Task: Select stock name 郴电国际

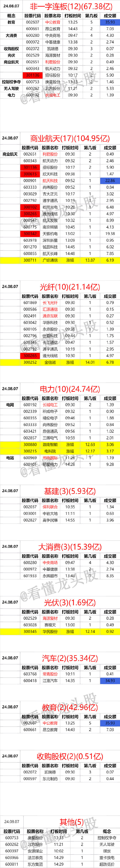Action: [x=50, y=458]
